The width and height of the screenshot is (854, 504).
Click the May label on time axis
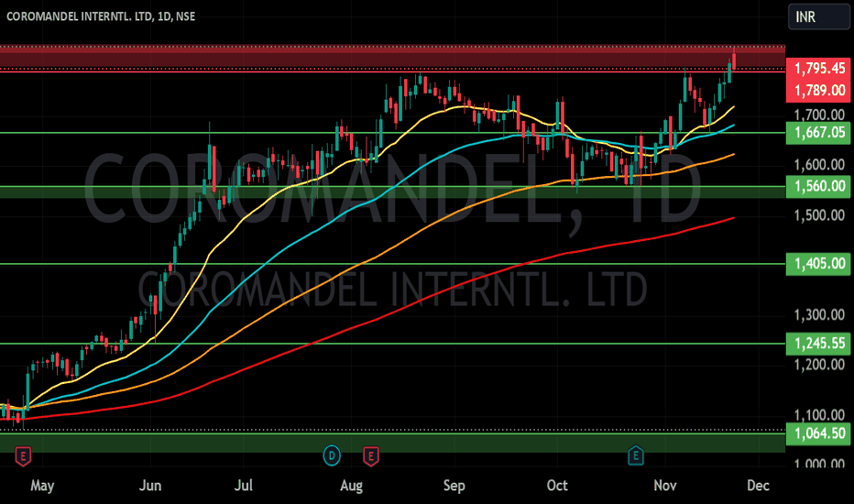42,486
